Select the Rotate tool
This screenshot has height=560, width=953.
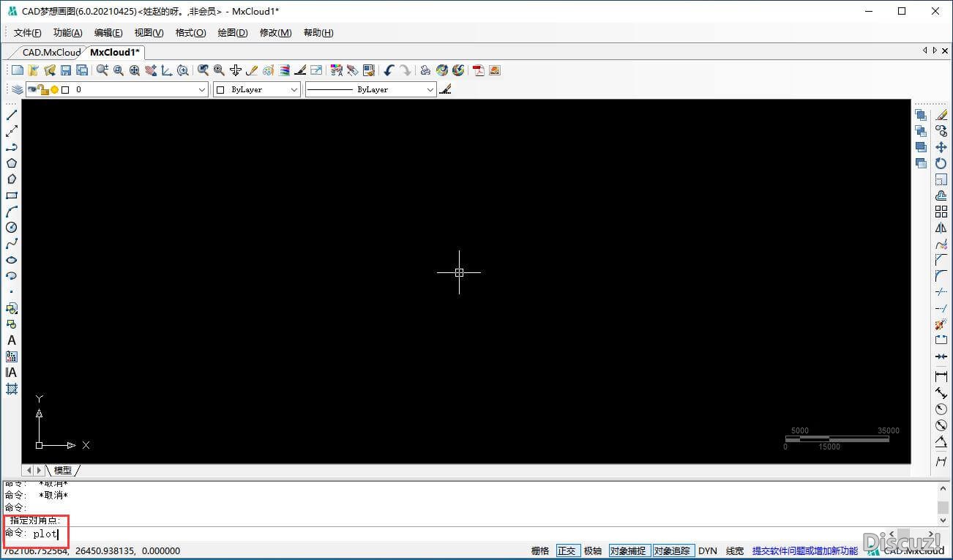point(941,163)
